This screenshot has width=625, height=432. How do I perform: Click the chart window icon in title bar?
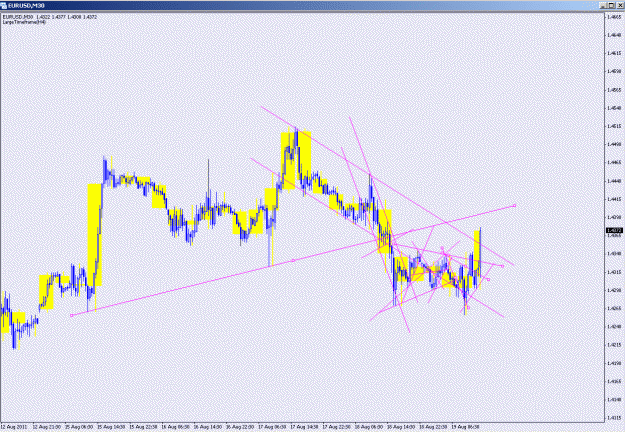coord(4,6)
